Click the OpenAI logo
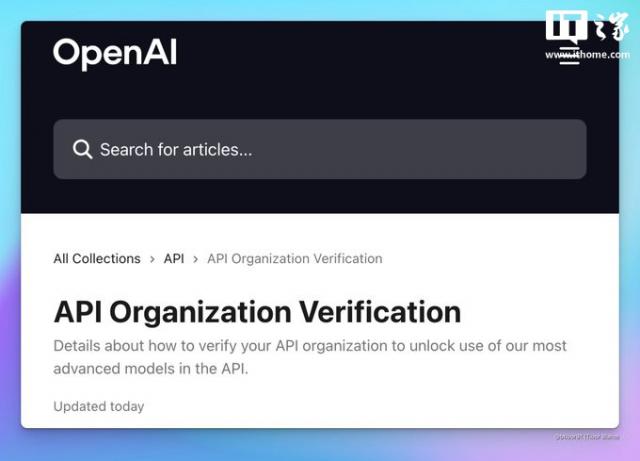 (115, 53)
